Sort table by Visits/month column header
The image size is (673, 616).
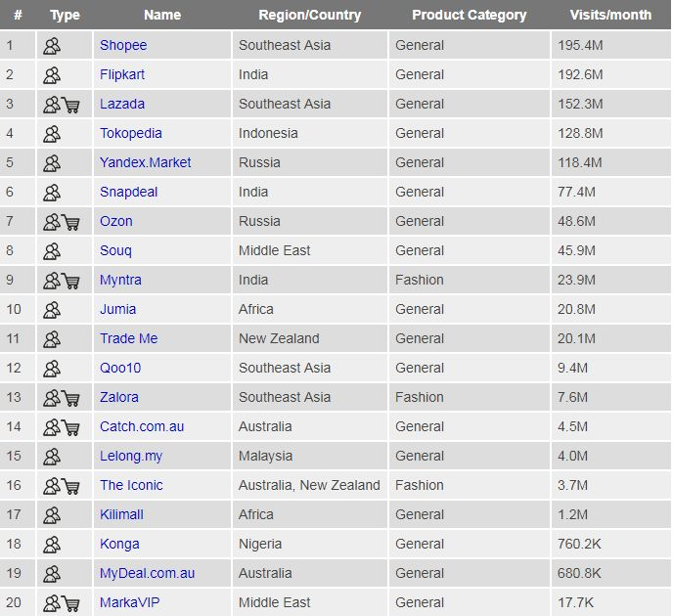pos(610,15)
